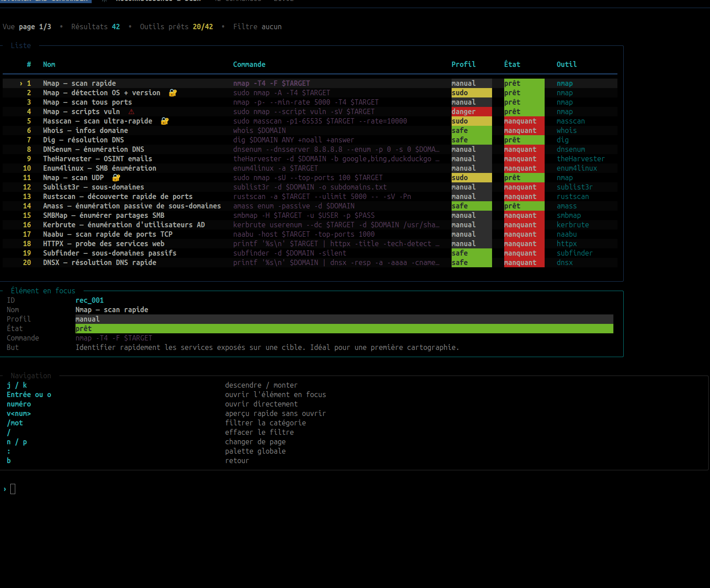Screen dimensions: 710x588
Task: Click the b key for retour
Action: 9,461
